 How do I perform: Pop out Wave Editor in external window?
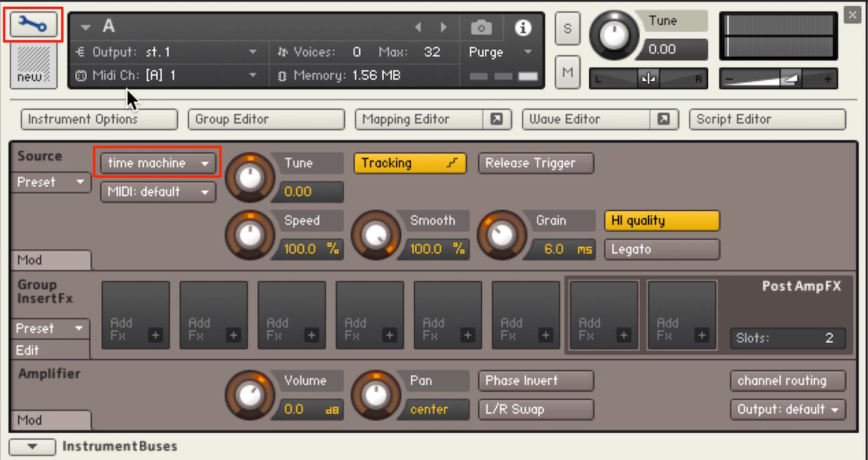[664, 119]
